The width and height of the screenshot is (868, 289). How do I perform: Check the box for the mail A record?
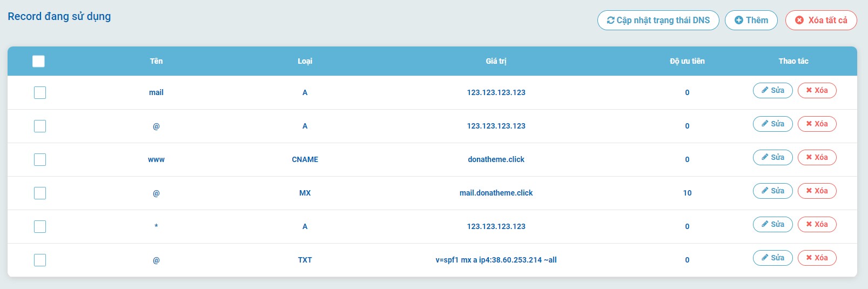(x=40, y=92)
